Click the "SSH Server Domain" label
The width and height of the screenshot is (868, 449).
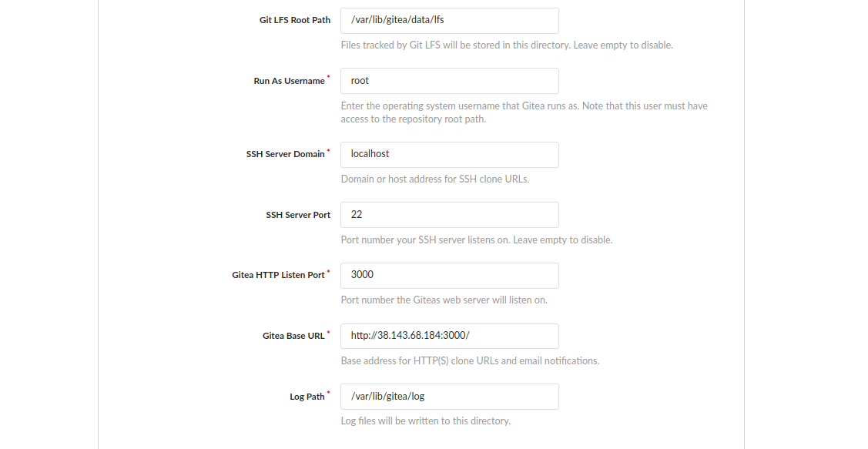point(285,154)
